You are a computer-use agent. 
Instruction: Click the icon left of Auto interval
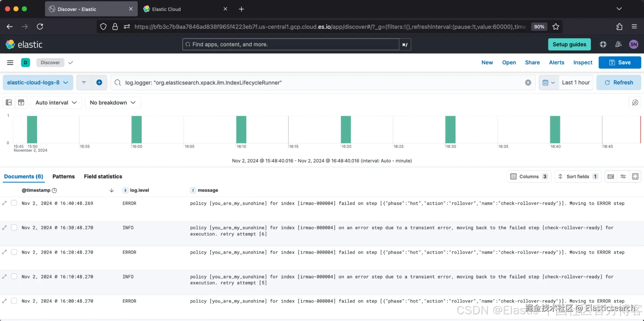pyautogui.click(x=21, y=103)
